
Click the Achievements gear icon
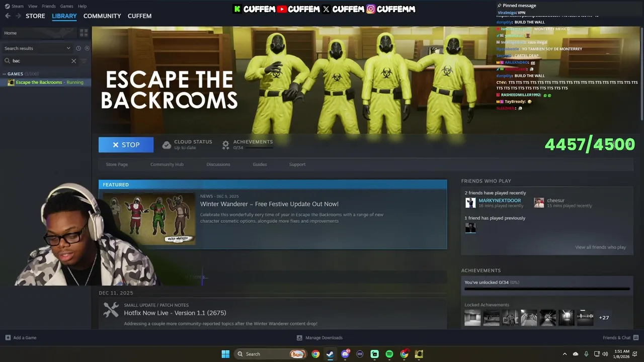pos(225,145)
